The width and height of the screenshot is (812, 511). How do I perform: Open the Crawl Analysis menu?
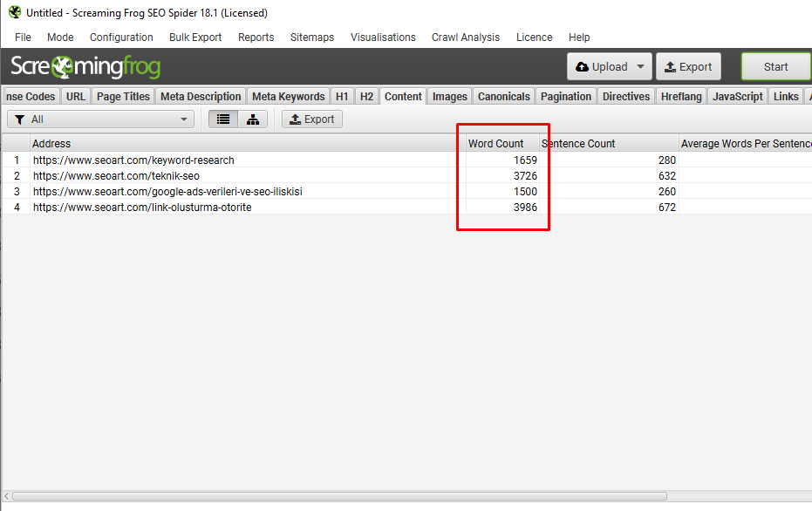tap(466, 37)
